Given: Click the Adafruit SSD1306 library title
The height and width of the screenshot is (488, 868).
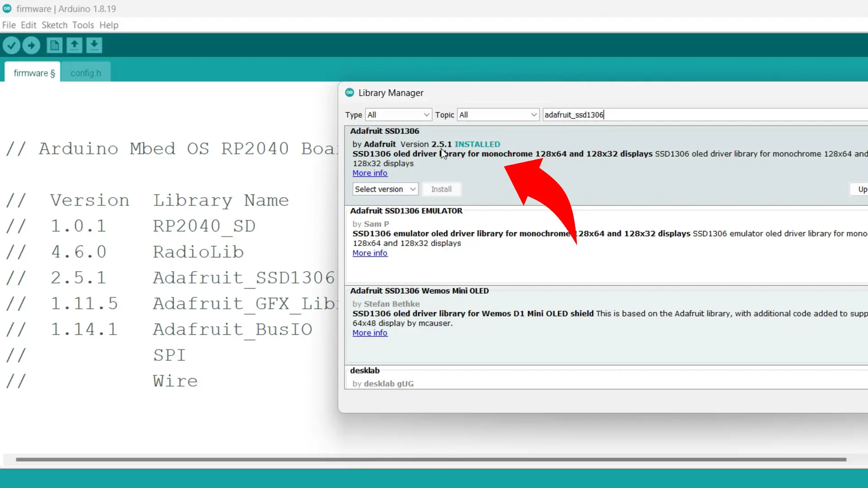Looking at the screenshot, I should pos(385,131).
